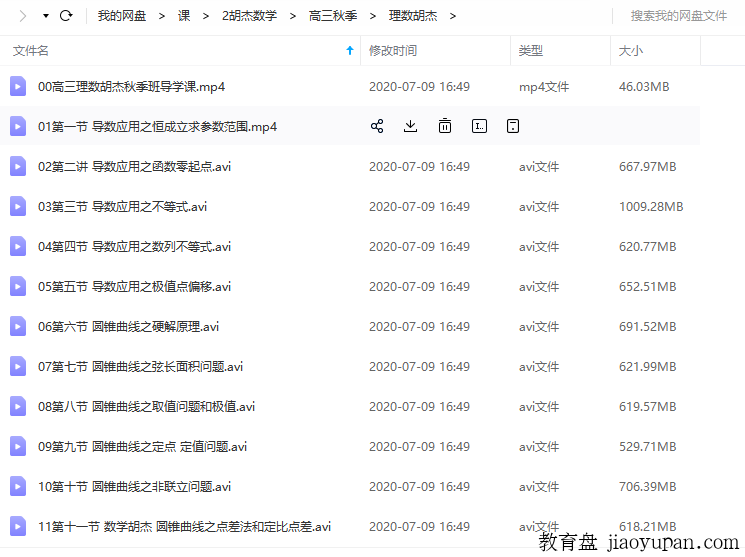Click the share icon on hovered row
The width and height of the screenshot is (745, 557).
(377, 126)
